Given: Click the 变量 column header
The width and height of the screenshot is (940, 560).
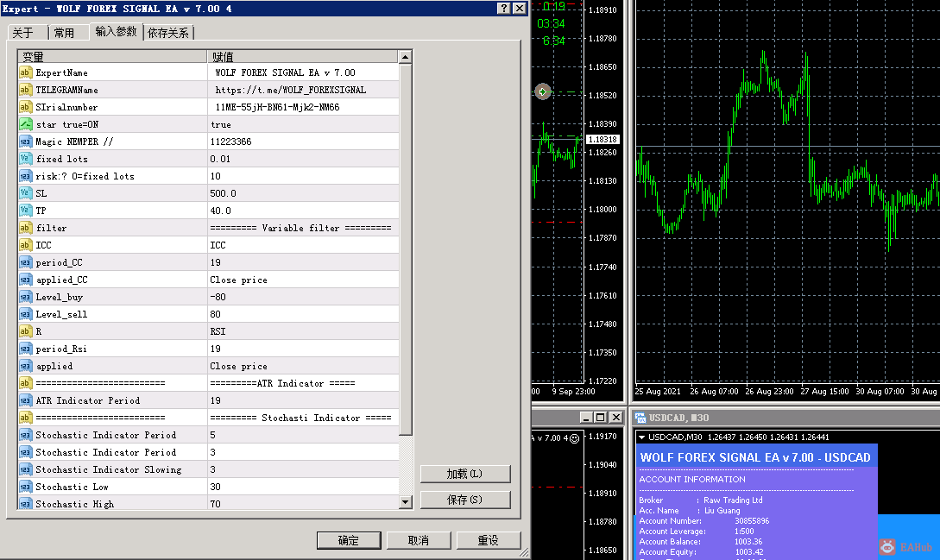Looking at the screenshot, I should (112, 57).
